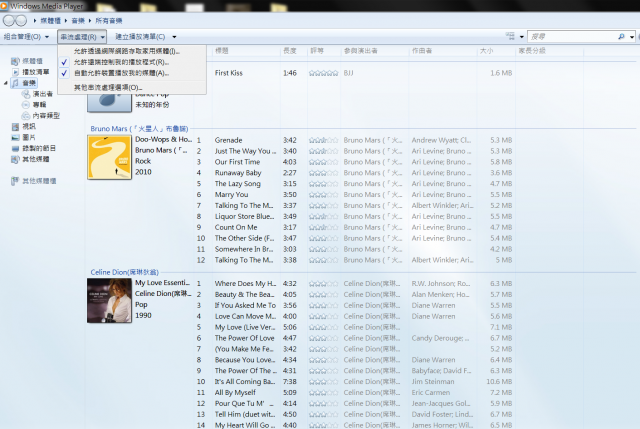
Task: Rate All By Myself using stars
Action: (x=323, y=393)
